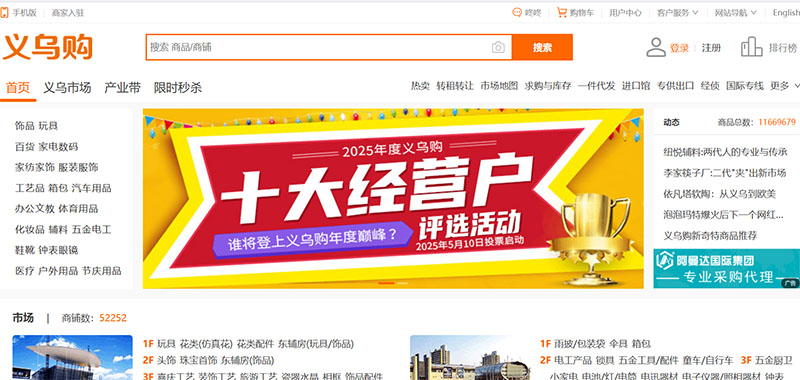Click the user profile avatar icon
This screenshot has height=380, width=800.
[656, 47]
